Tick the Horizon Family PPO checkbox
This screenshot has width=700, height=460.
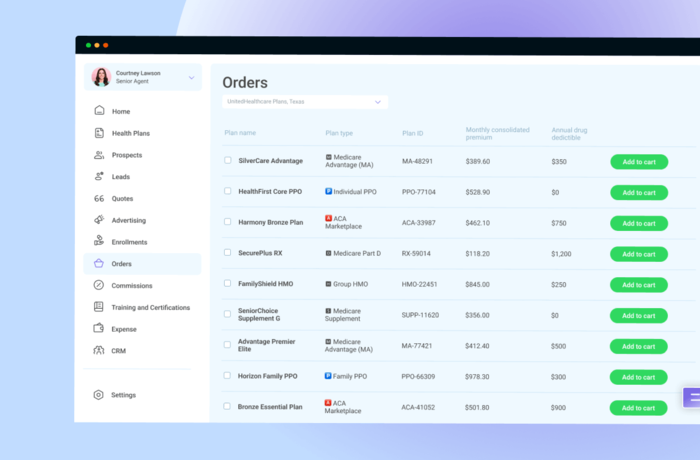227,376
